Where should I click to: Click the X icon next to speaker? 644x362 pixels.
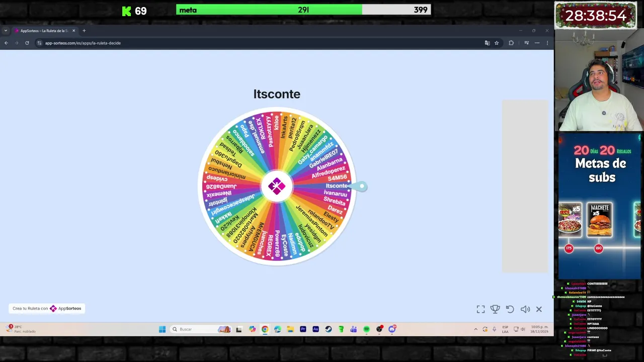point(539,309)
